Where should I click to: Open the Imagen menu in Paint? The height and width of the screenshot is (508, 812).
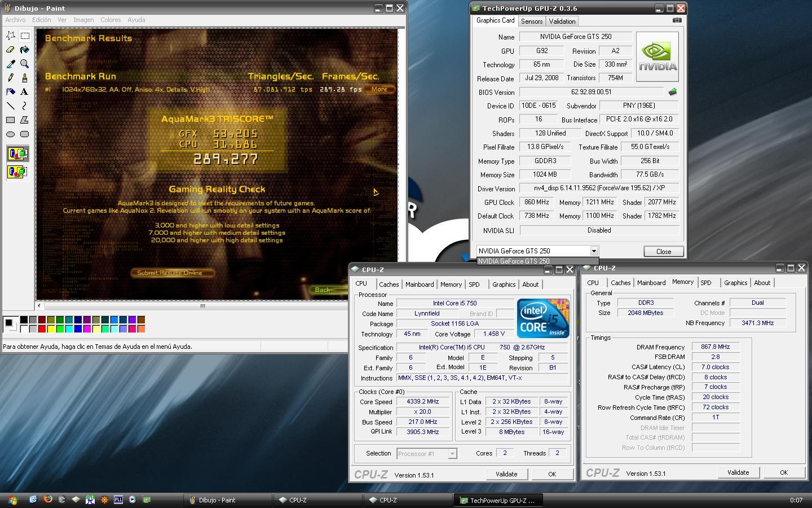point(83,20)
